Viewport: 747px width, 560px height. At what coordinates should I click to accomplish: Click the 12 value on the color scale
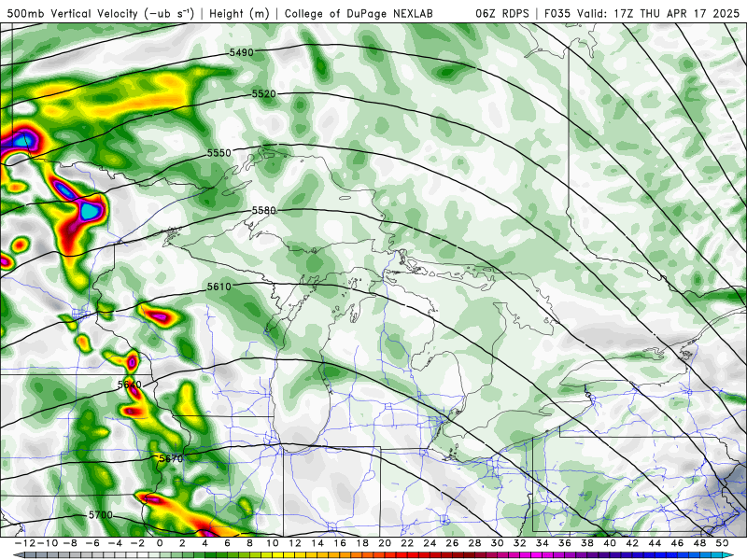[x=295, y=543]
